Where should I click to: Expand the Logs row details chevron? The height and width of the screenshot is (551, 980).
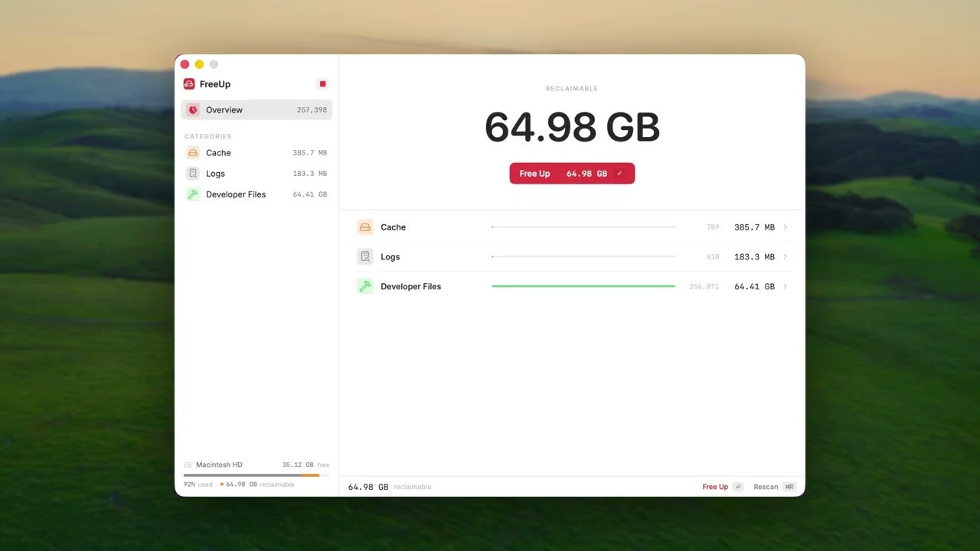[784, 256]
